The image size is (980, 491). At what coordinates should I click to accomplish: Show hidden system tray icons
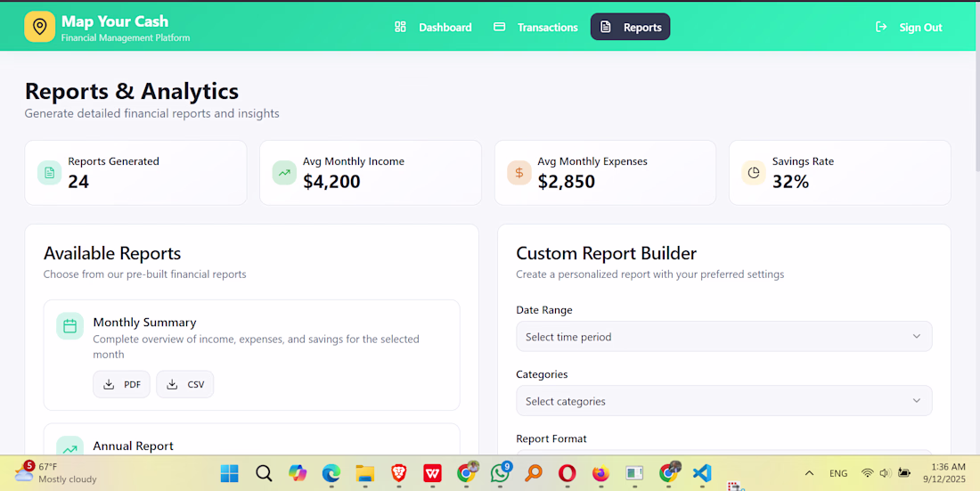click(x=809, y=473)
